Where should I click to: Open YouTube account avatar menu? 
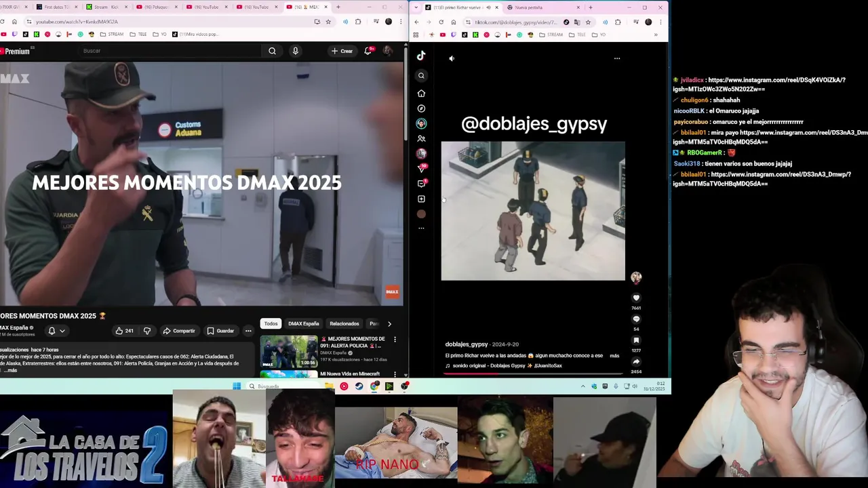click(387, 51)
